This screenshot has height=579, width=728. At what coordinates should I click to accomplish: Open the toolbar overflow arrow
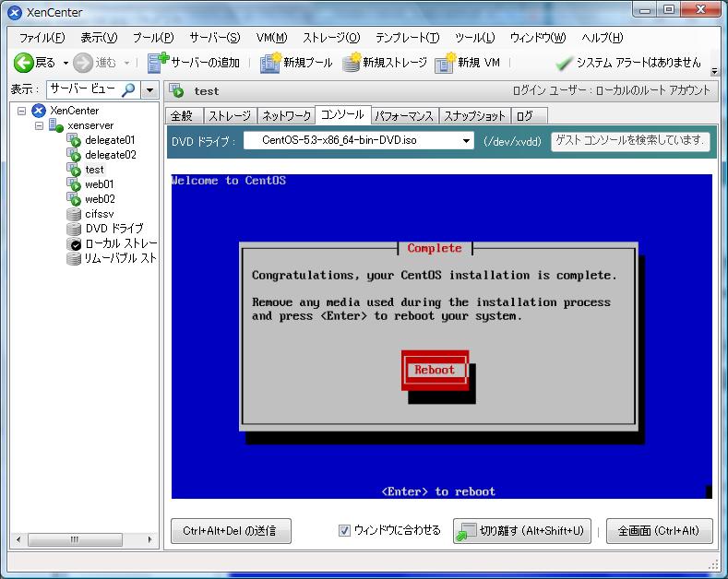click(714, 71)
